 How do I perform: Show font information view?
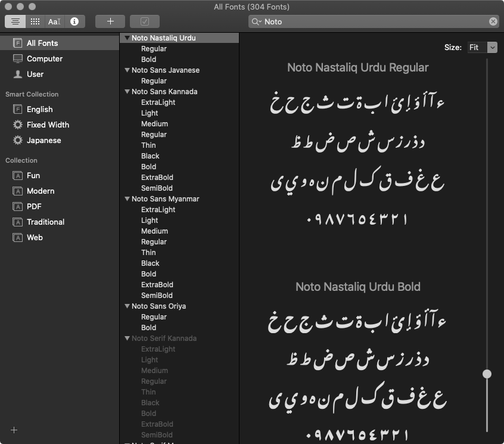pos(74,21)
